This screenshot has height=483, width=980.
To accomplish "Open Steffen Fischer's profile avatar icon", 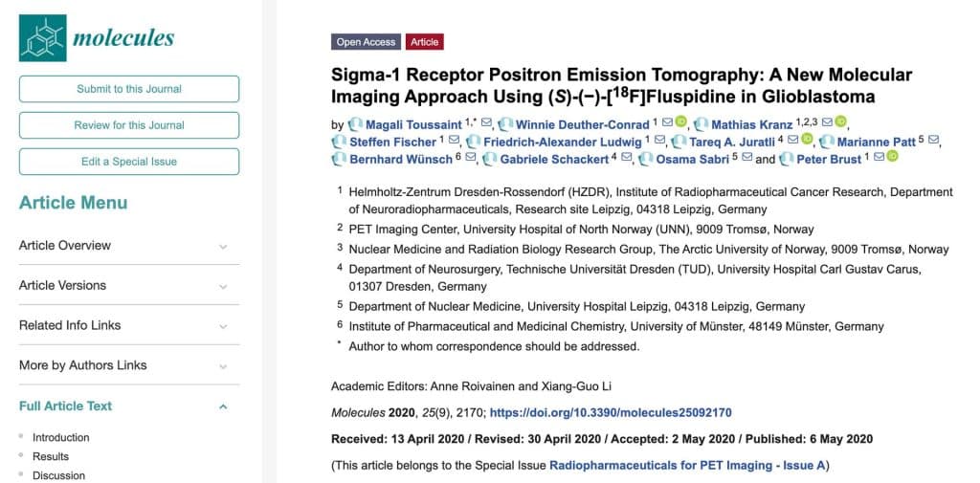I will tap(339, 142).
